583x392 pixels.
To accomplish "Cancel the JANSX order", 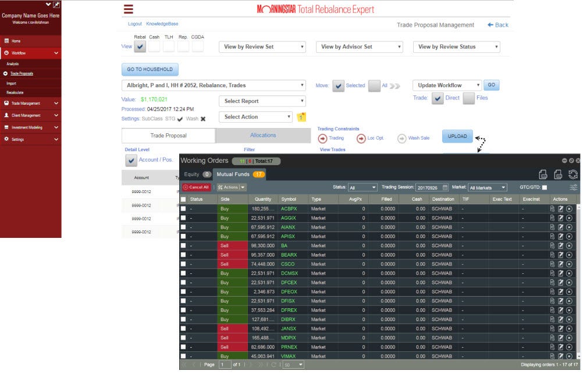I will point(569,329).
